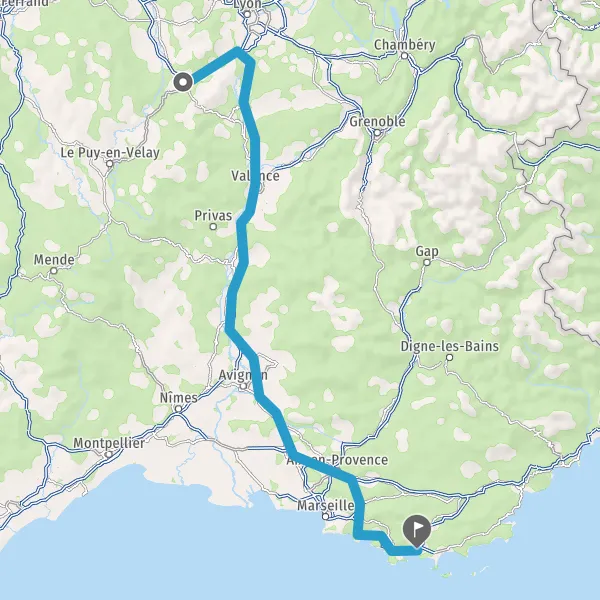600x600 pixels.
Task: Click the Aix-en-Provence city label
Action: pyautogui.click(x=337, y=460)
